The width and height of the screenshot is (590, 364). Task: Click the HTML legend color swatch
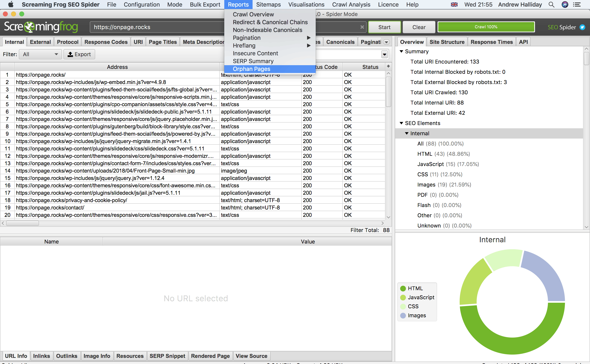pyautogui.click(x=403, y=288)
